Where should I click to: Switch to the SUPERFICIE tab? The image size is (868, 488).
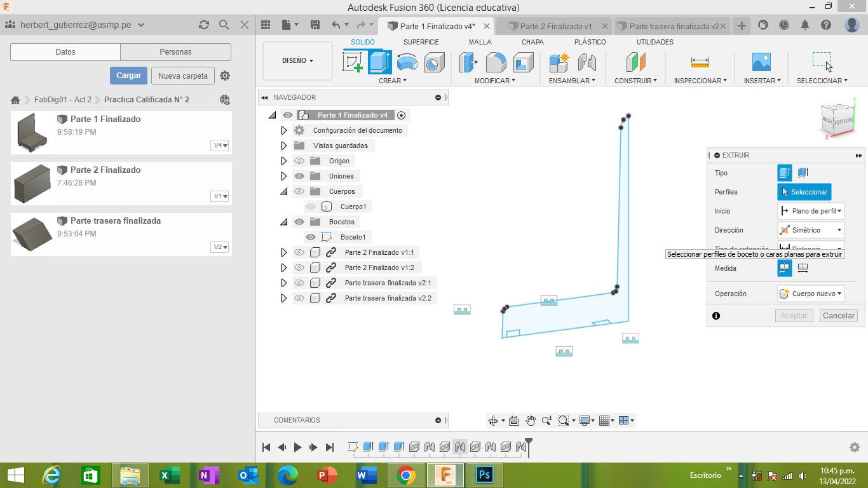[x=421, y=42]
